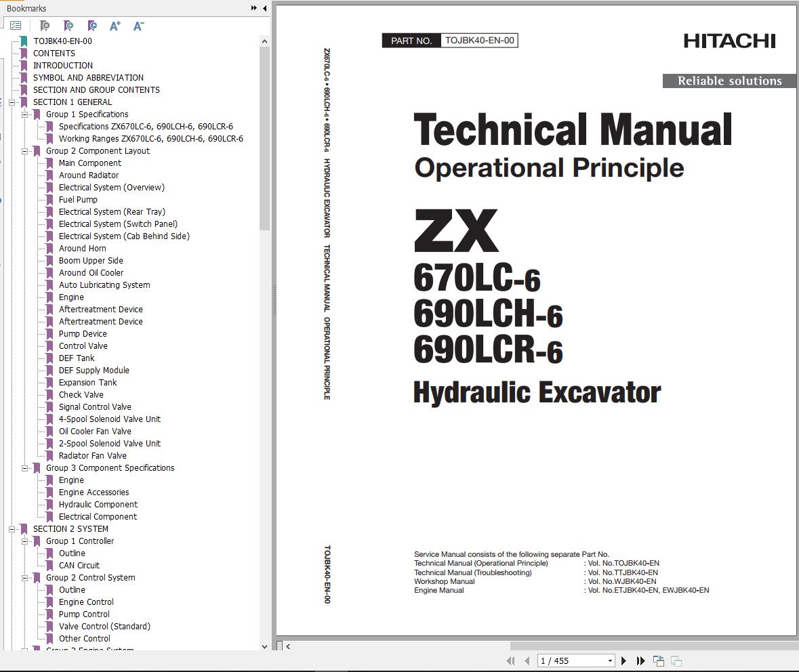
Task: Open Engine Accessories bookmark
Action: pos(94,493)
